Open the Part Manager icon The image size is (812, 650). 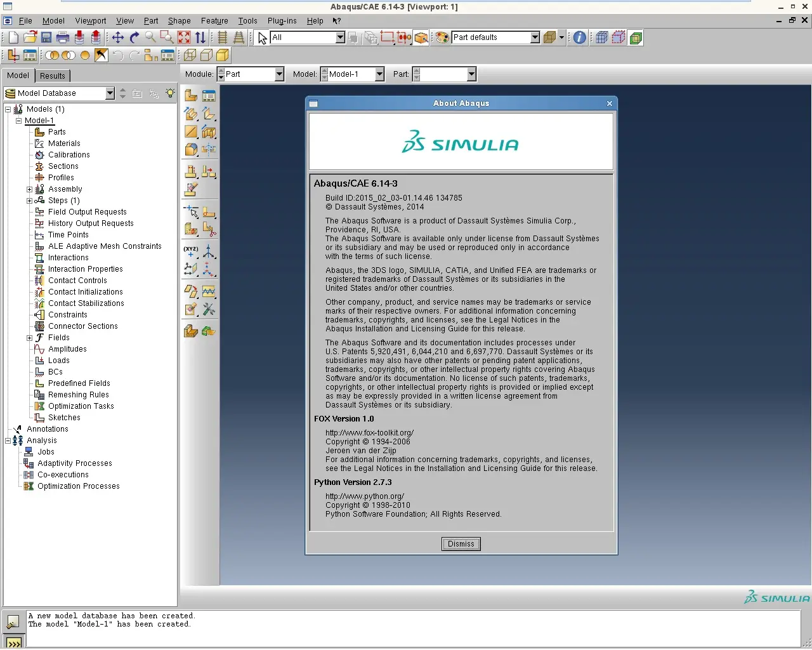coord(209,96)
